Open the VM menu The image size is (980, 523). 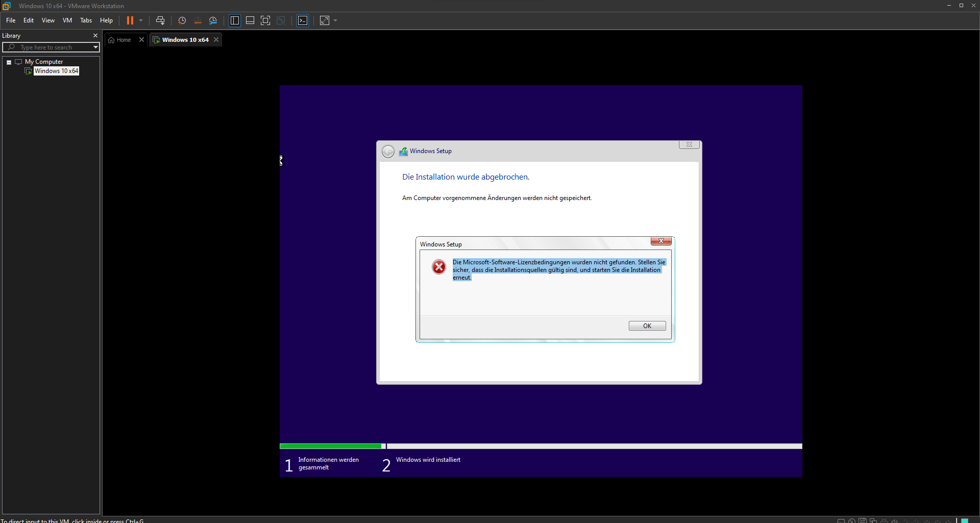tap(67, 20)
